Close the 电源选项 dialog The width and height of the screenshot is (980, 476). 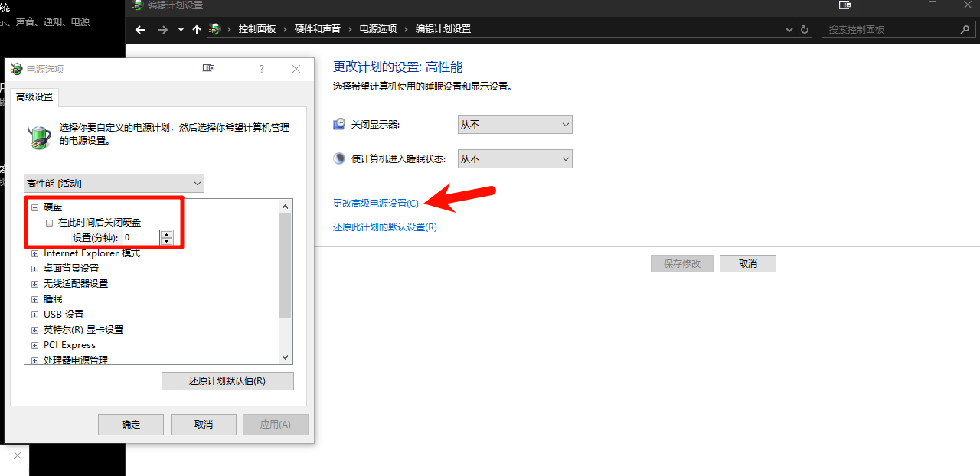click(x=296, y=69)
